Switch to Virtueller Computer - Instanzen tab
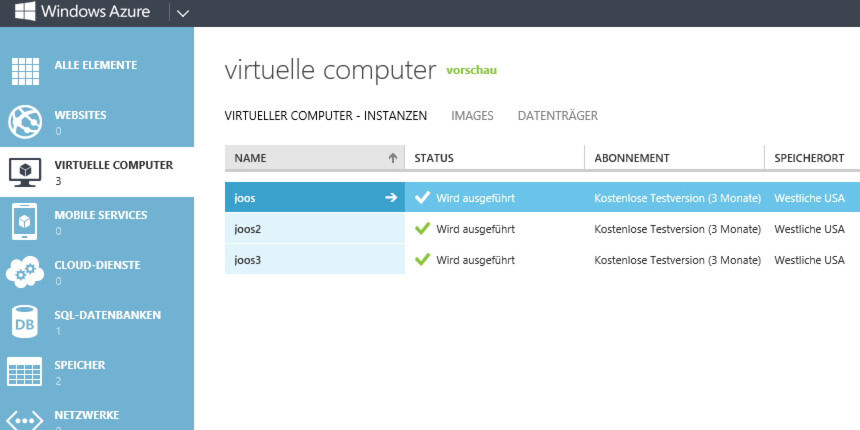Image resolution: width=860 pixels, height=430 pixels. point(326,116)
